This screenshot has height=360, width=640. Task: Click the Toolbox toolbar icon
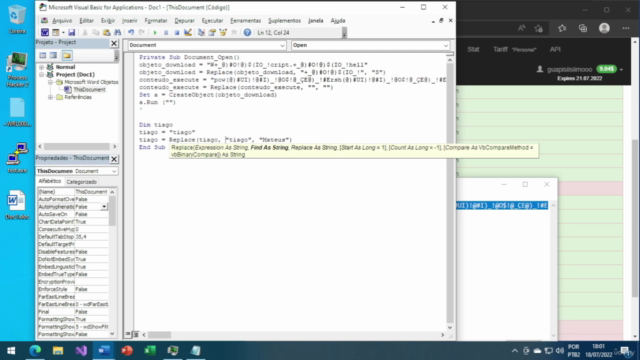click(x=234, y=33)
